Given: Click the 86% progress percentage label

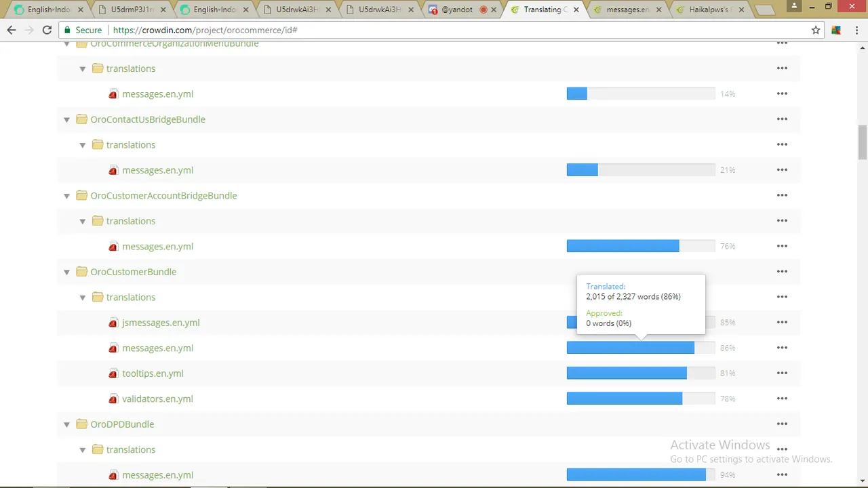Looking at the screenshot, I should point(728,348).
